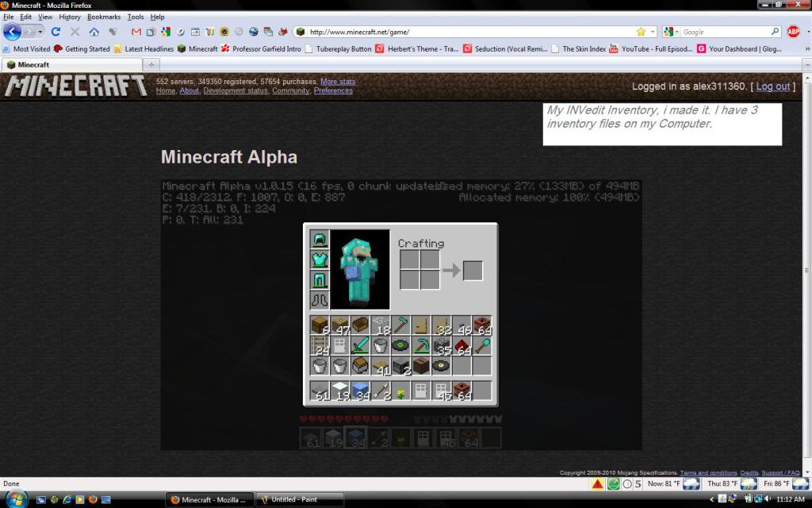
Task: Open the Edit menu
Action: pyautogui.click(x=26, y=17)
